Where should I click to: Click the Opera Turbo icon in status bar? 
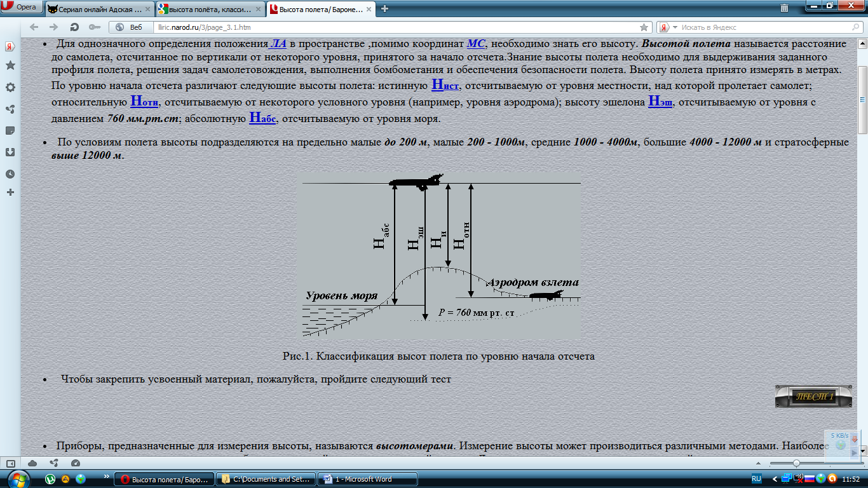(76, 463)
